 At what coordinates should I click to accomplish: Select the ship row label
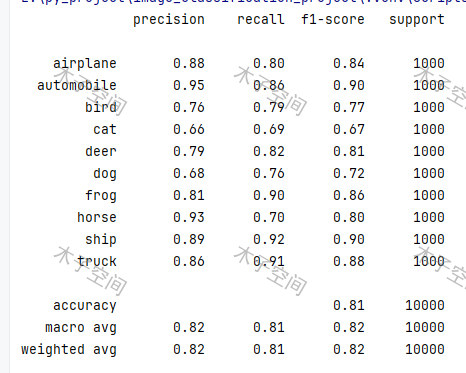click(x=101, y=240)
